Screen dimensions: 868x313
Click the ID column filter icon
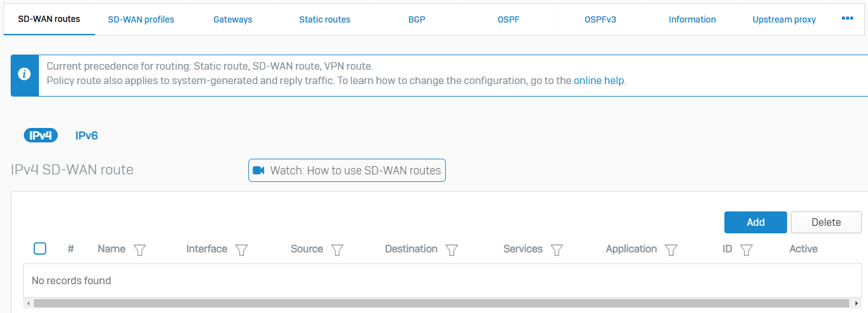(746, 250)
